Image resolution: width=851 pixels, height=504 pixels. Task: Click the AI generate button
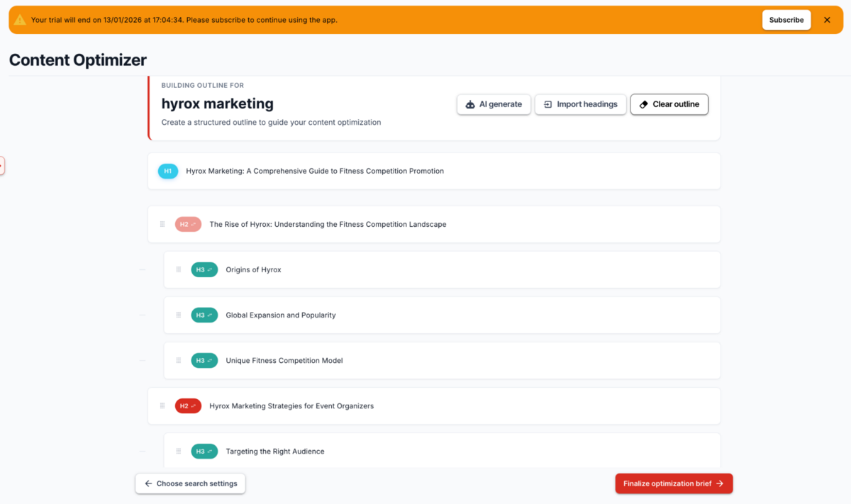click(494, 104)
